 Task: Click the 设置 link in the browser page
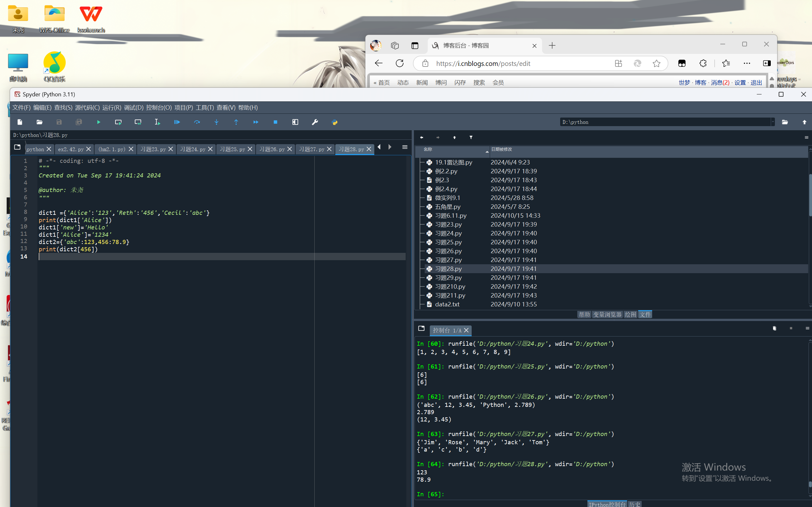(x=740, y=82)
